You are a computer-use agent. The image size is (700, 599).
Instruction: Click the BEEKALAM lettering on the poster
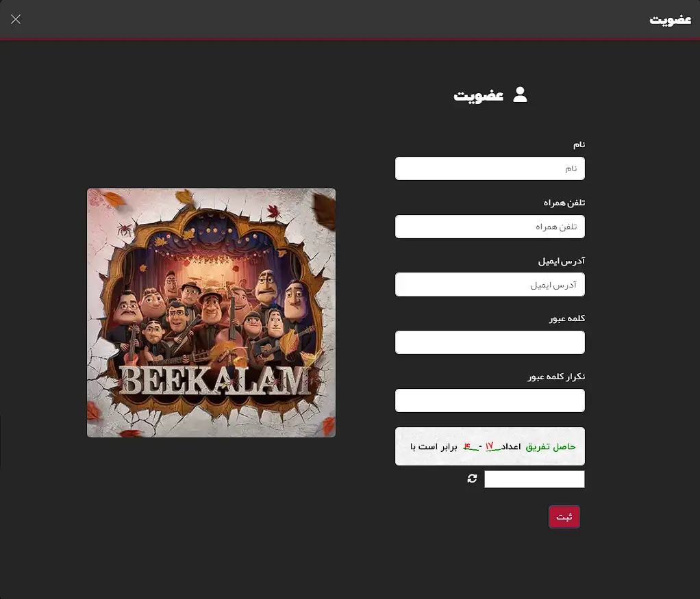coord(214,381)
